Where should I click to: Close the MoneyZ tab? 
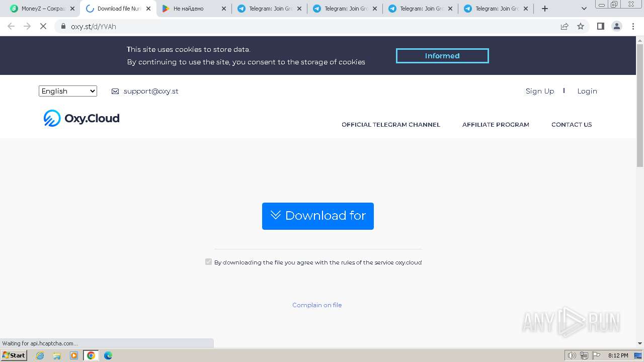(72, 9)
